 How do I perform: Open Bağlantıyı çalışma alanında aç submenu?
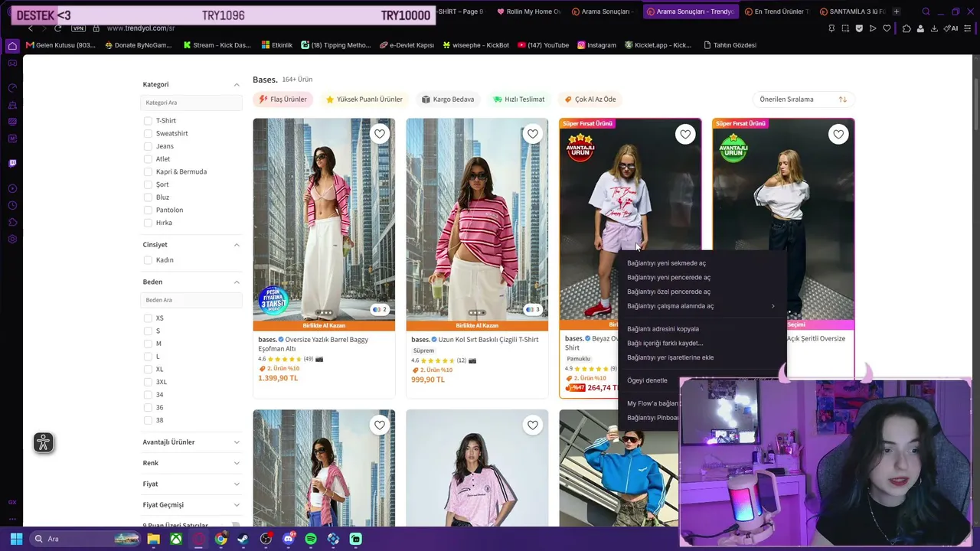point(701,306)
